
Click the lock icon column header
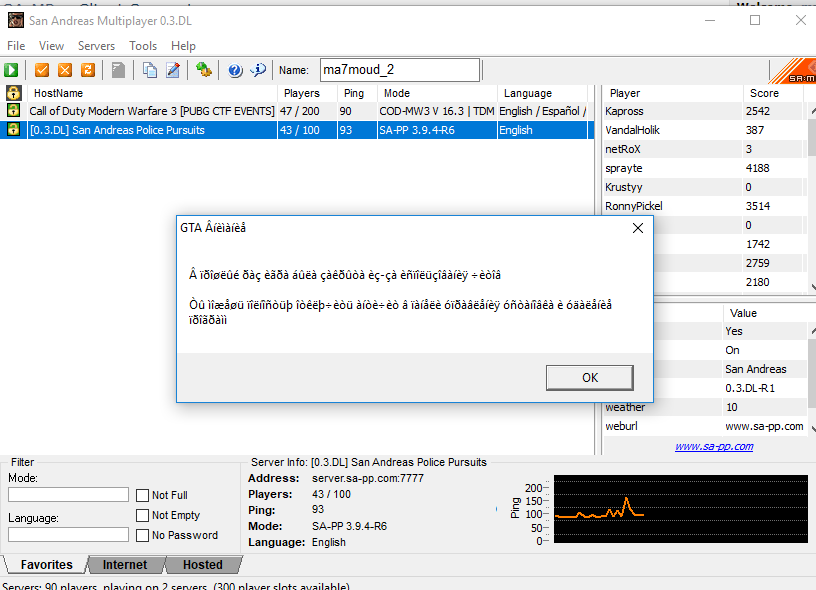[x=14, y=93]
